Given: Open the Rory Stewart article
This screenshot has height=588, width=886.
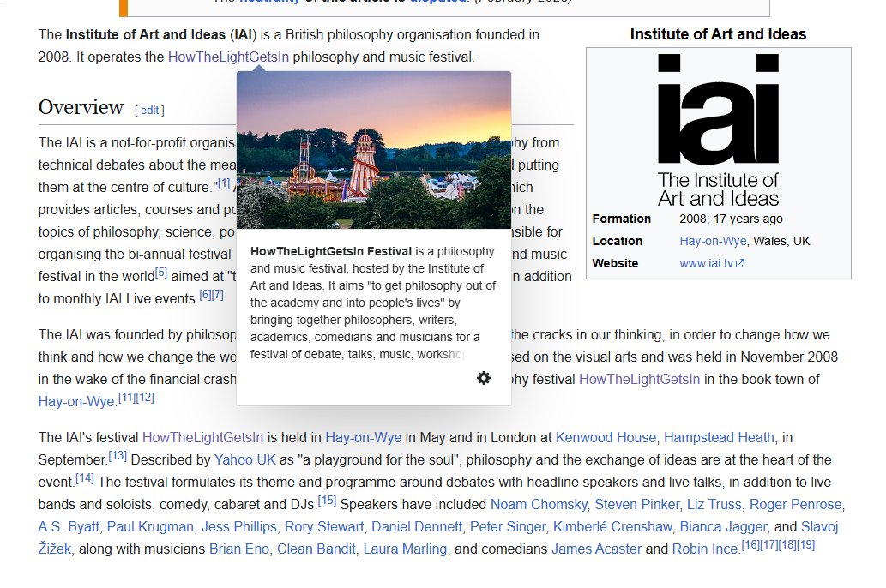Looking at the screenshot, I should point(324,527).
